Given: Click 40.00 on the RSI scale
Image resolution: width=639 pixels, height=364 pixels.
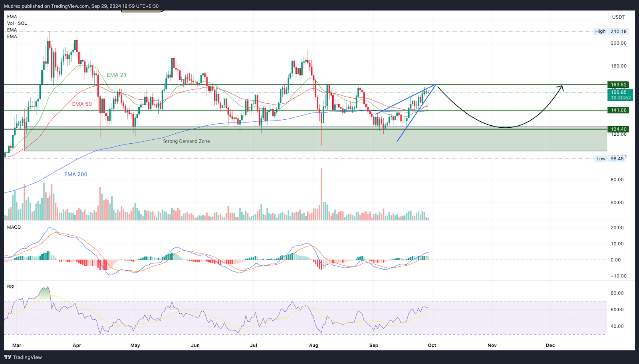Looking at the screenshot, I should click(x=617, y=326).
